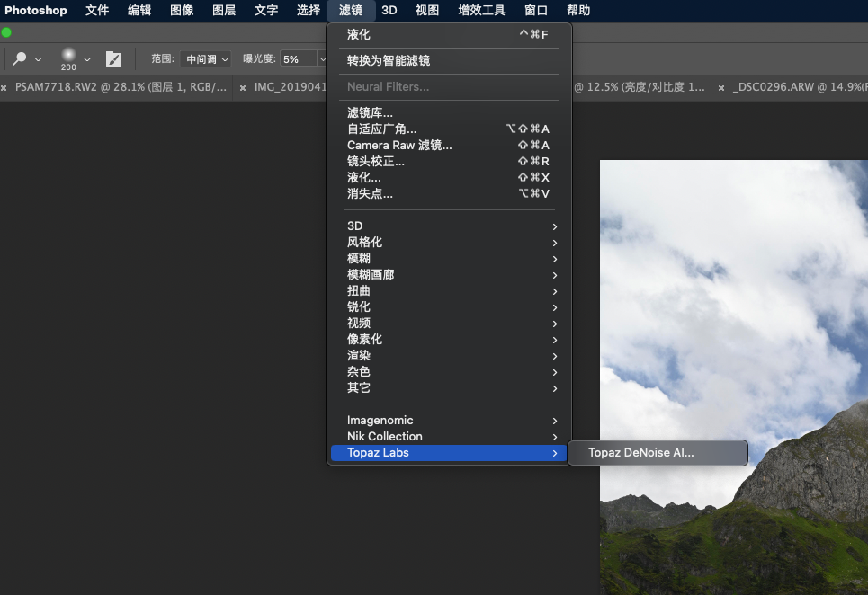
Task: Open the 曝光度 slider dropdown arrow
Action: click(x=322, y=58)
